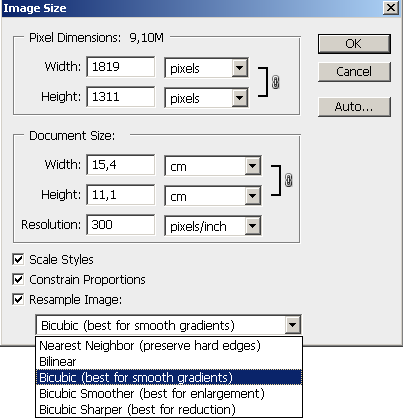Pick Bicubic (best for smooth gradients) in list
This screenshot has width=403, height=418.
169,377
